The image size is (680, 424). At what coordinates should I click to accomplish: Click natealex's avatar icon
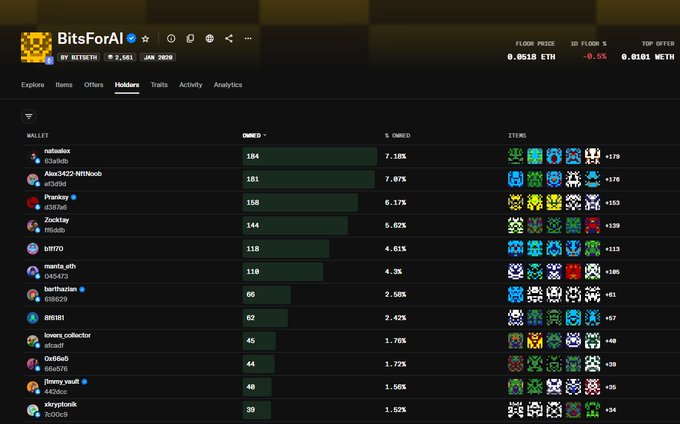tap(33, 157)
